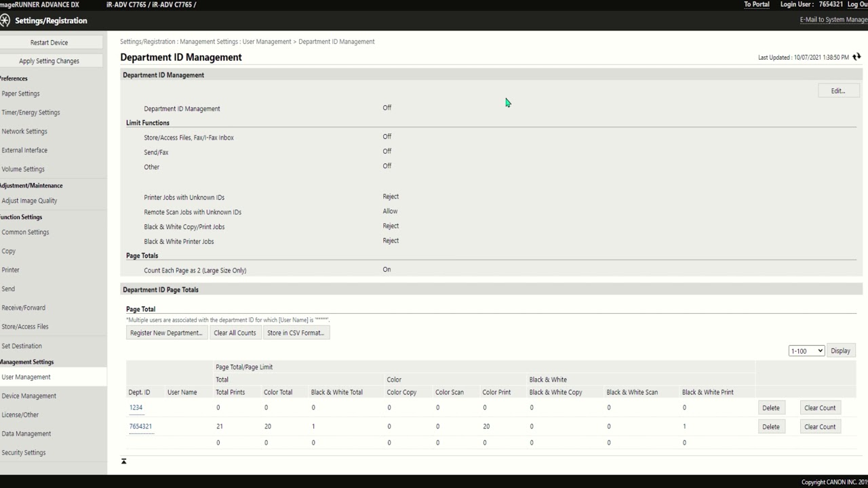Select Common Settings under Function Settings

tap(25, 232)
